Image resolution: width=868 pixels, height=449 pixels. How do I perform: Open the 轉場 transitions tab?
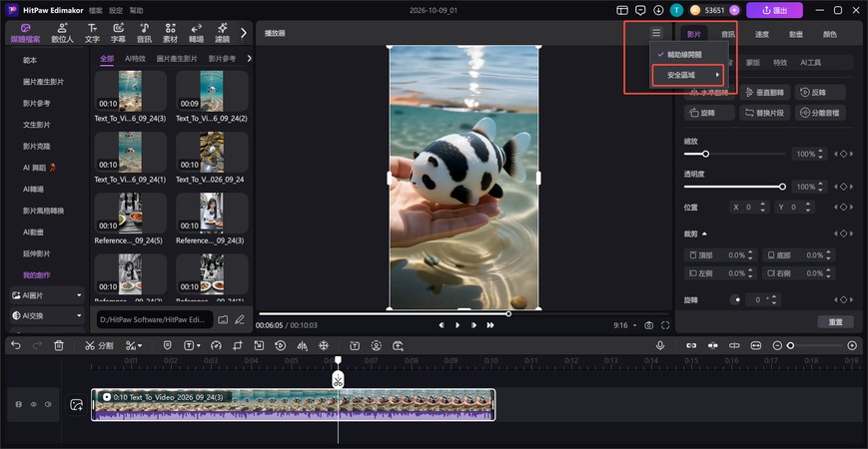pyautogui.click(x=196, y=33)
